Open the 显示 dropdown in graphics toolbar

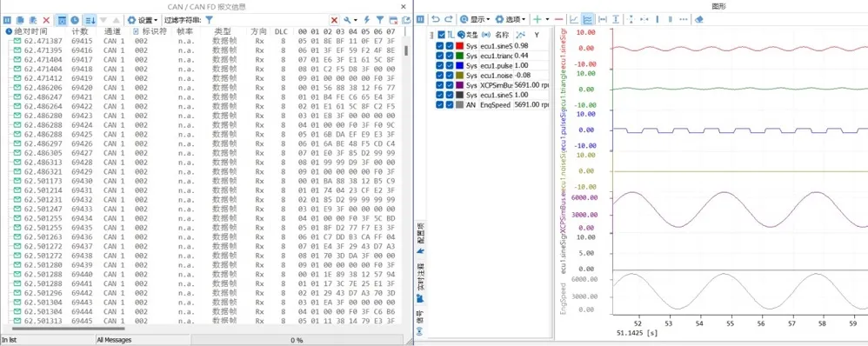pos(475,19)
